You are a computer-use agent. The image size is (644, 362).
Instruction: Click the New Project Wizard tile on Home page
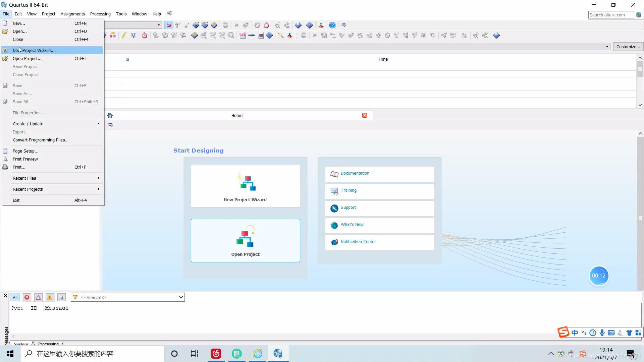pos(246,186)
